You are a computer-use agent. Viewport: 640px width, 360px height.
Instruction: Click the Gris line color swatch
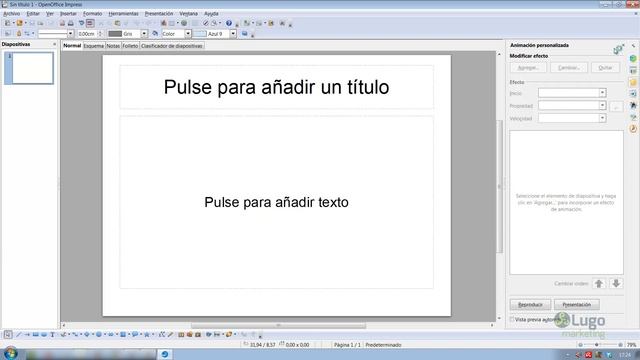[x=115, y=33]
